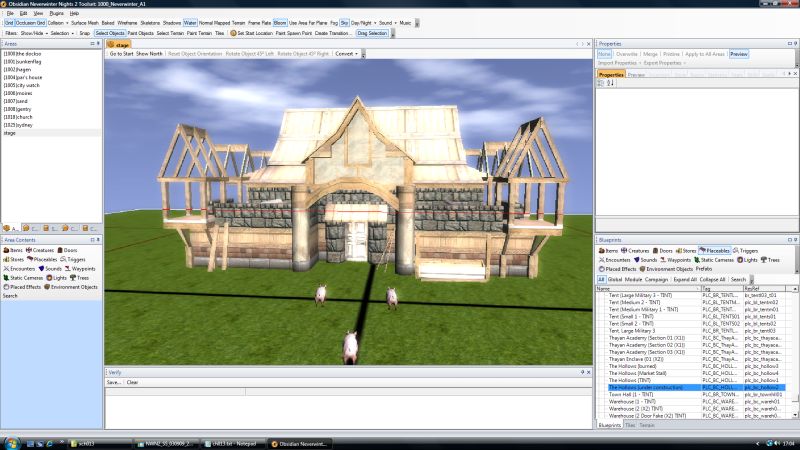List Trees in the Area Contents panel
This screenshot has height=450, width=800.
(79, 278)
